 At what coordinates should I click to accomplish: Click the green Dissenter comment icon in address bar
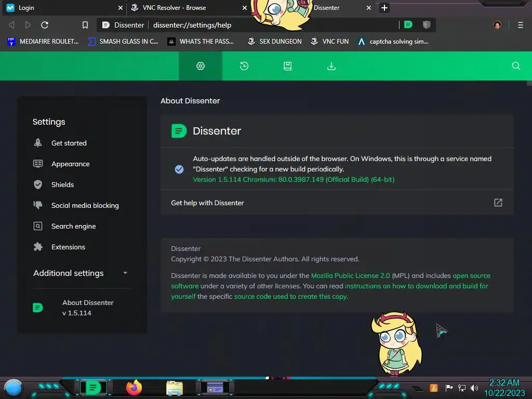click(x=408, y=25)
